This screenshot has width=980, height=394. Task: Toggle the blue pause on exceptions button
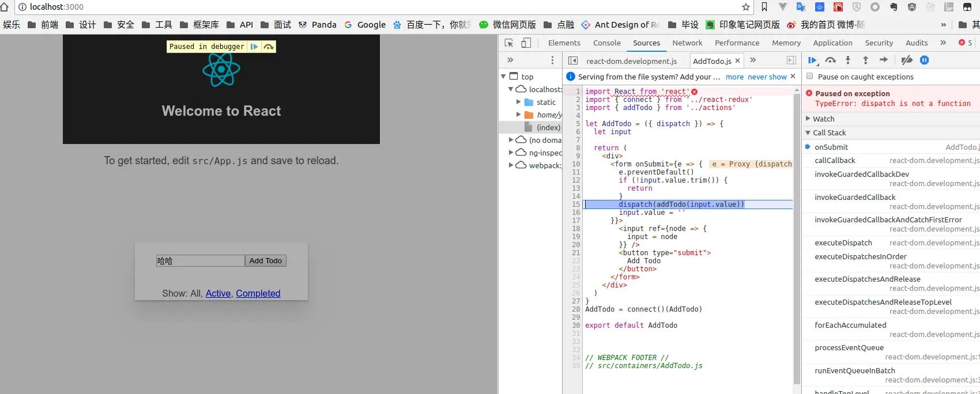tap(924, 60)
